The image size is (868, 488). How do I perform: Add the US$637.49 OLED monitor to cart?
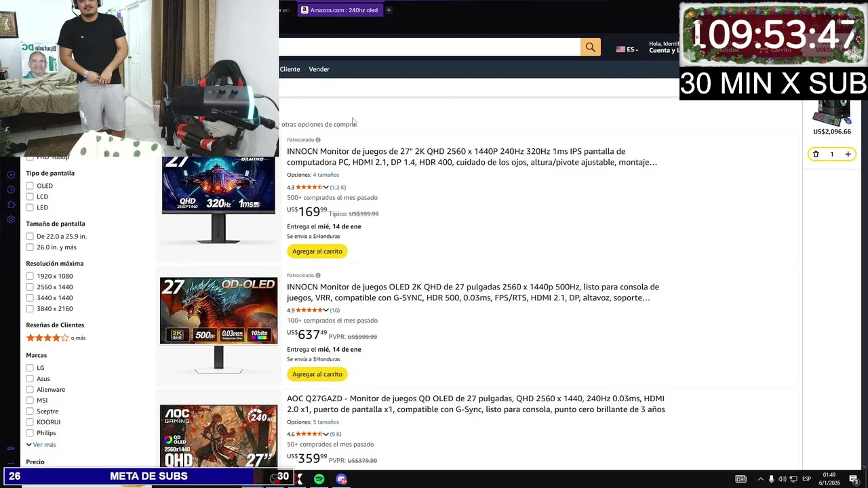tap(317, 374)
